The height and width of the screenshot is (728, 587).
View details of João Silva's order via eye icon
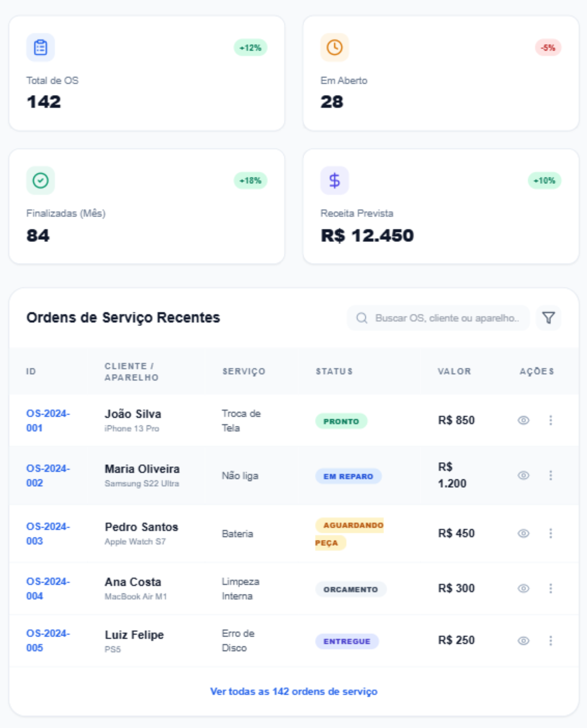pyautogui.click(x=523, y=420)
